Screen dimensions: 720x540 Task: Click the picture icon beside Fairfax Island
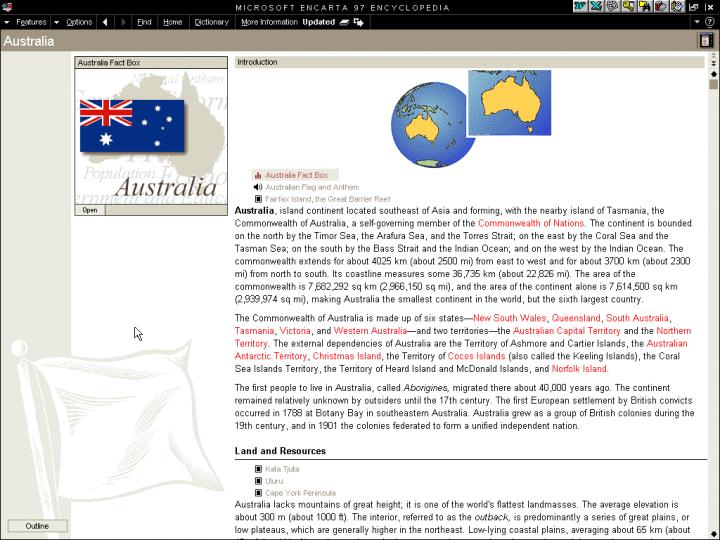(x=258, y=199)
